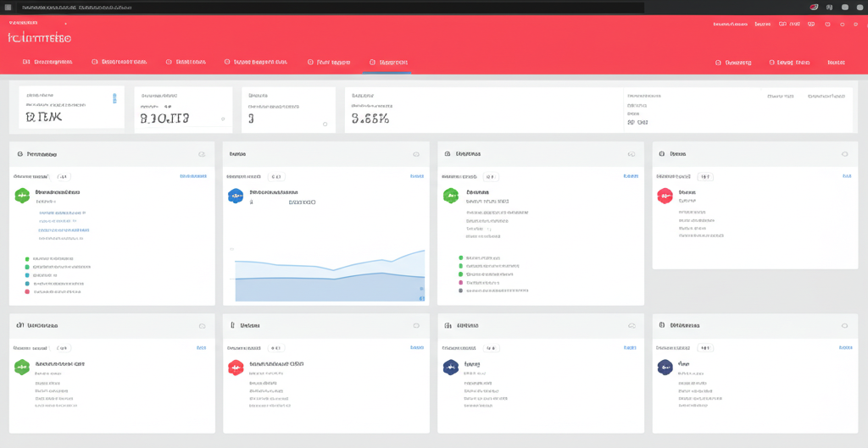868x448 pixels.
Task: Click the pink legend dot in the top-row first card
Action: (26, 291)
